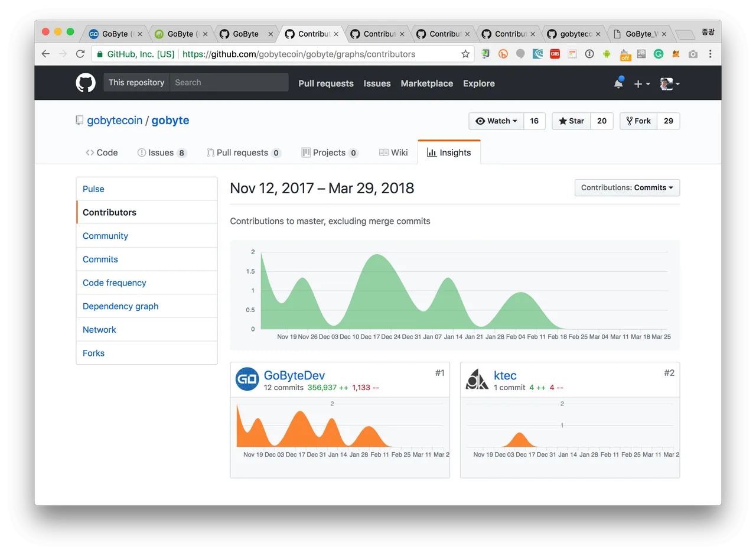756x555 pixels.
Task: Click ktec's orange commit graph
Action: point(570,426)
